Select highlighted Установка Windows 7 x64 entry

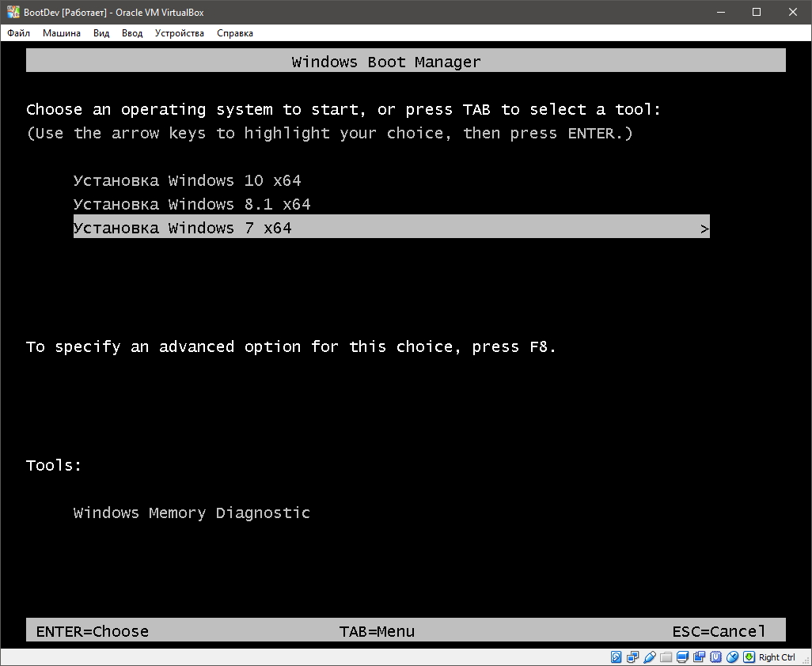(x=392, y=226)
